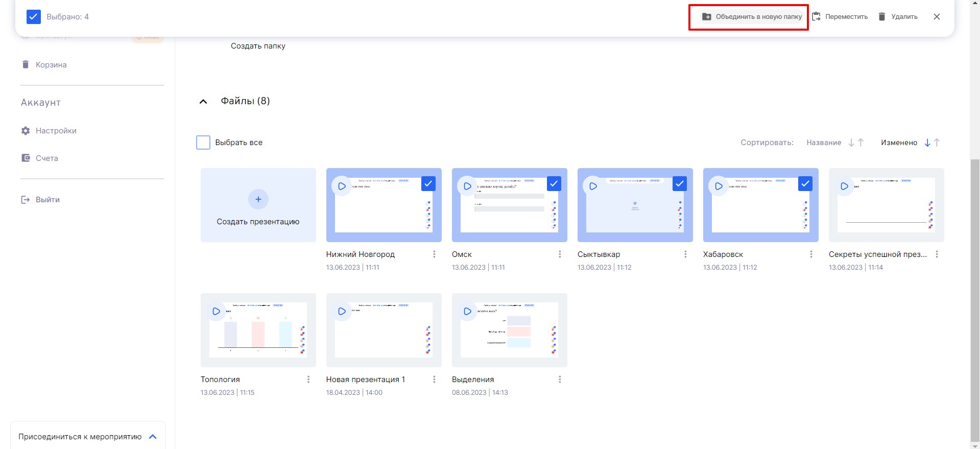Click the Название sort label
Image resolution: width=980 pixels, height=449 pixels.
point(824,143)
